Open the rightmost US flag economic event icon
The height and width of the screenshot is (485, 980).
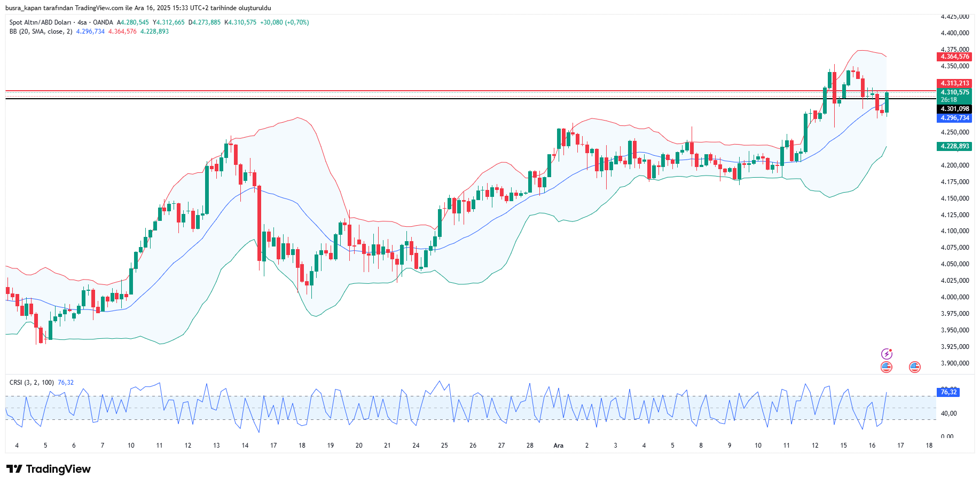pos(915,367)
